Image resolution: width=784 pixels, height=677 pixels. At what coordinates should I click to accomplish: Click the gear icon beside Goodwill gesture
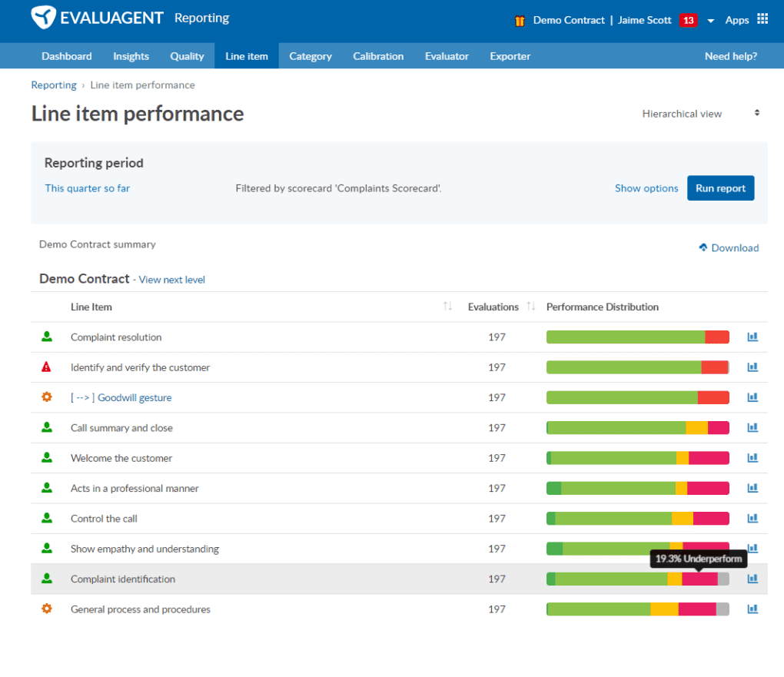[48, 397]
